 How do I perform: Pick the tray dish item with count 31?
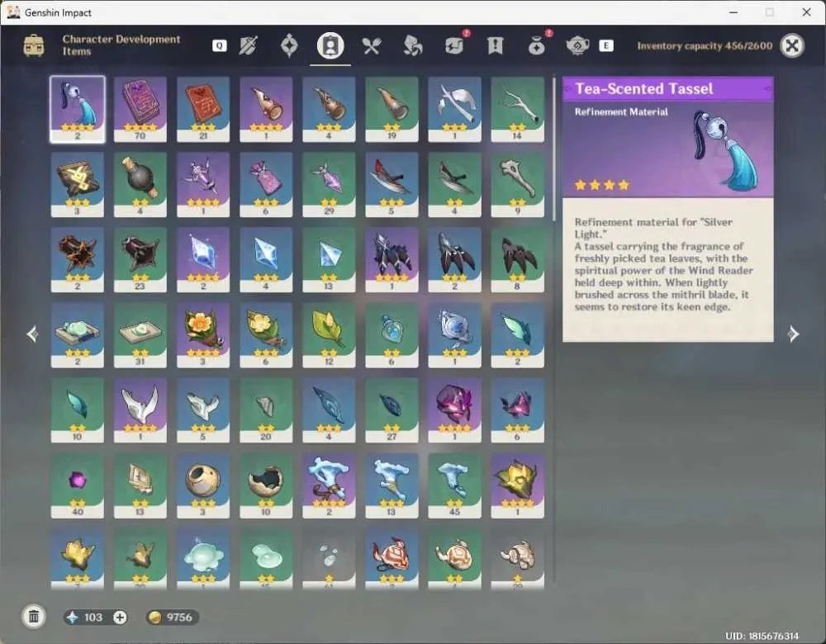click(140, 335)
